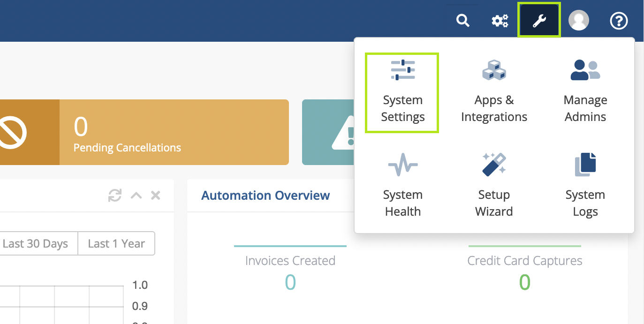Image resolution: width=644 pixels, height=324 pixels.
Task: Open System Logs
Action: [x=585, y=187]
